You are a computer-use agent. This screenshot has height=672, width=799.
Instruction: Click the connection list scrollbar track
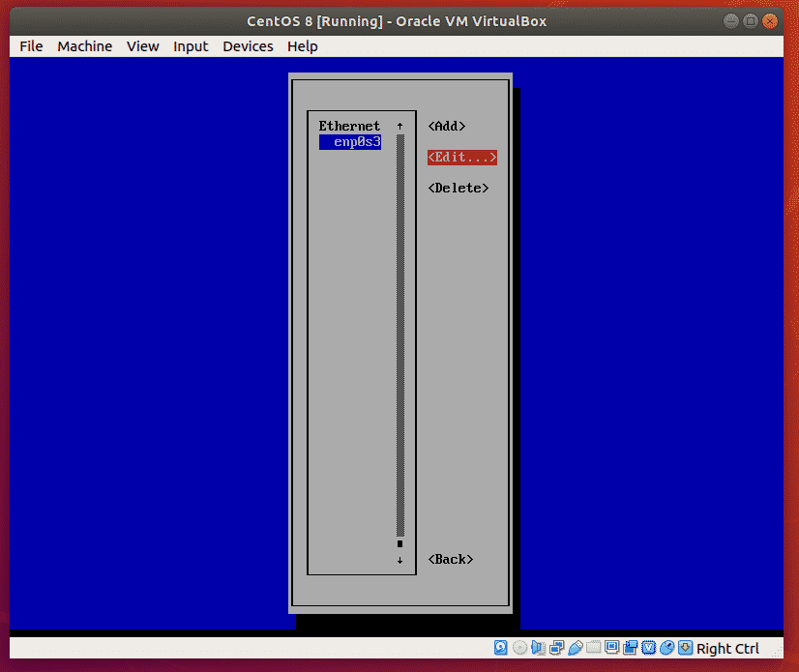coord(400,336)
